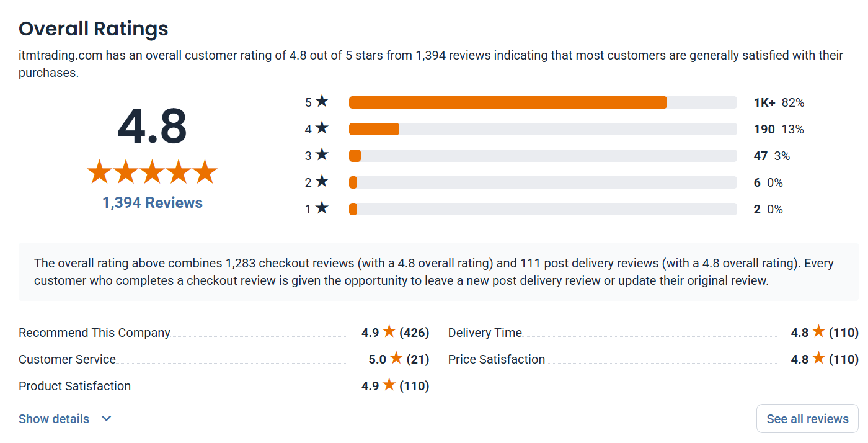The height and width of the screenshot is (443, 868).
Task: Open the 1,394 Reviews link
Action: [153, 203]
